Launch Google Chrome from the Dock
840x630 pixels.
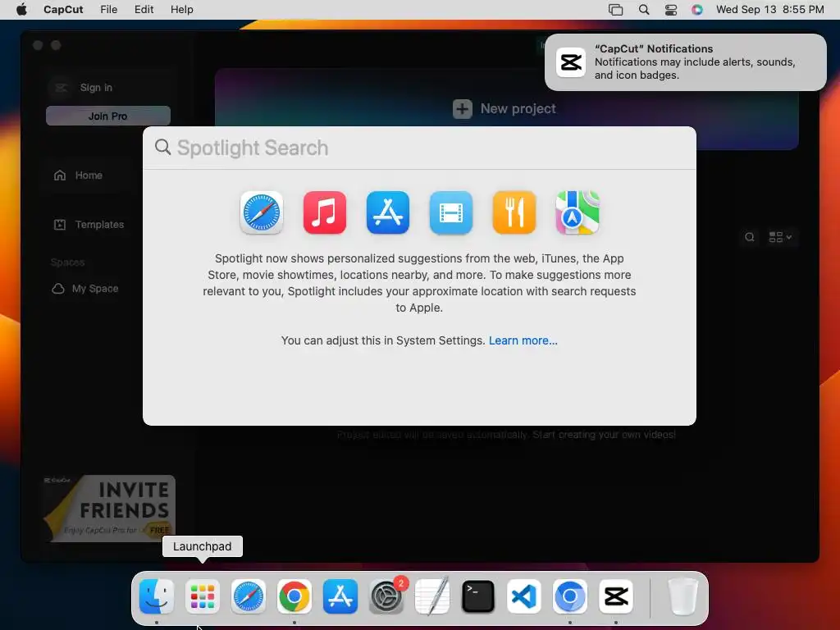point(294,596)
